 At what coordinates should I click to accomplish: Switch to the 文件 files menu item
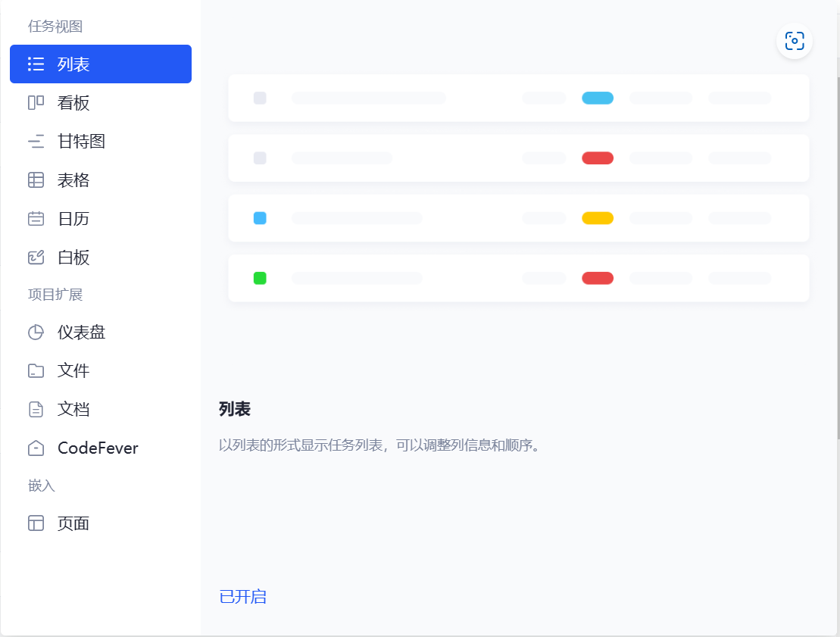(73, 370)
